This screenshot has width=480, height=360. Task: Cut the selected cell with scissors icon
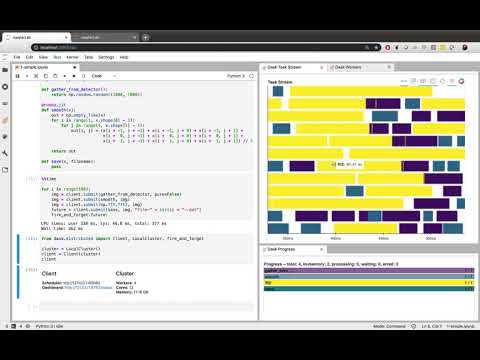pyautogui.click(x=36, y=76)
